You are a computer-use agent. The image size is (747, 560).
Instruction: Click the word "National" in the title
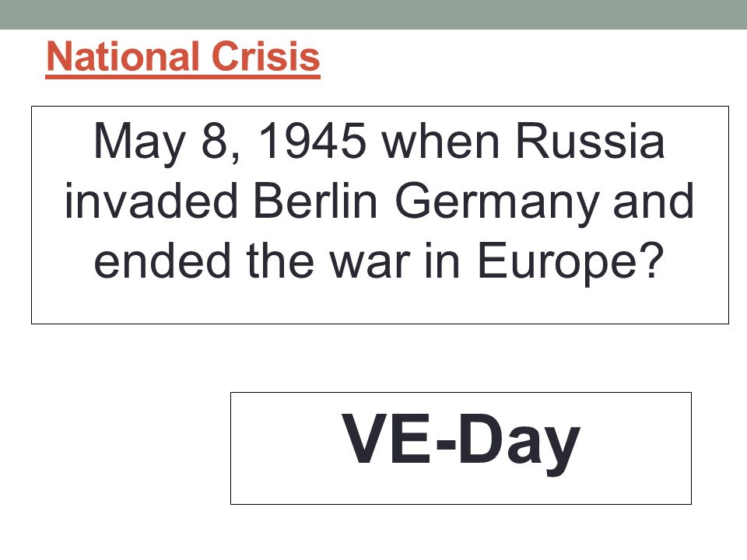(x=122, y=56)
